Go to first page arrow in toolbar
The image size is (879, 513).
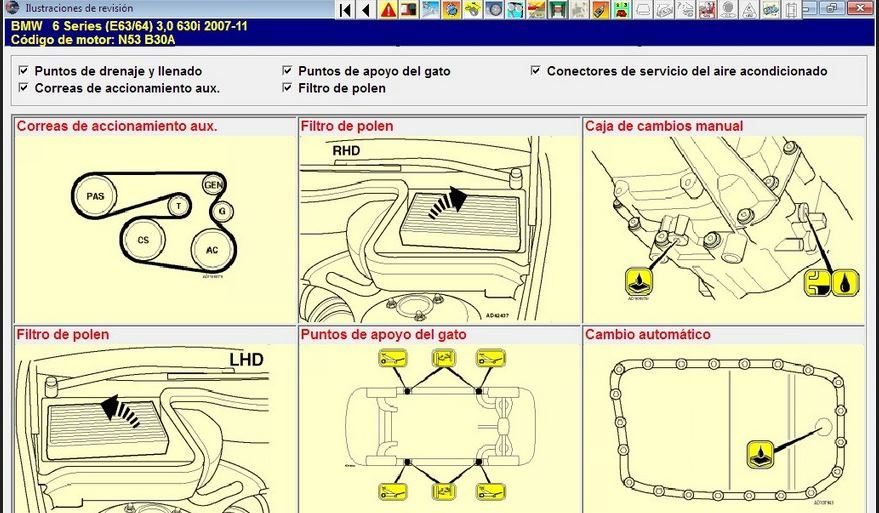tap(345, 10)
